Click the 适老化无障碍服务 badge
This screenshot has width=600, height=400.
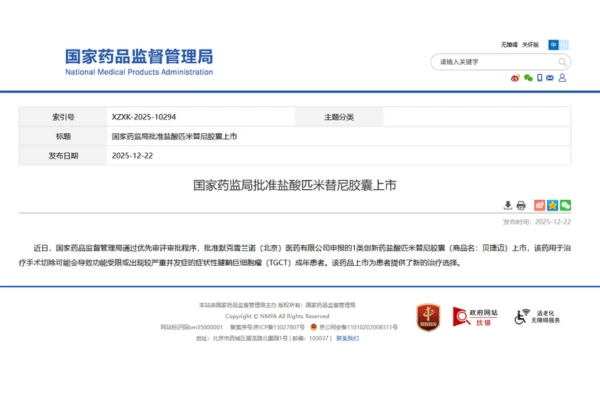pos(538,318)
